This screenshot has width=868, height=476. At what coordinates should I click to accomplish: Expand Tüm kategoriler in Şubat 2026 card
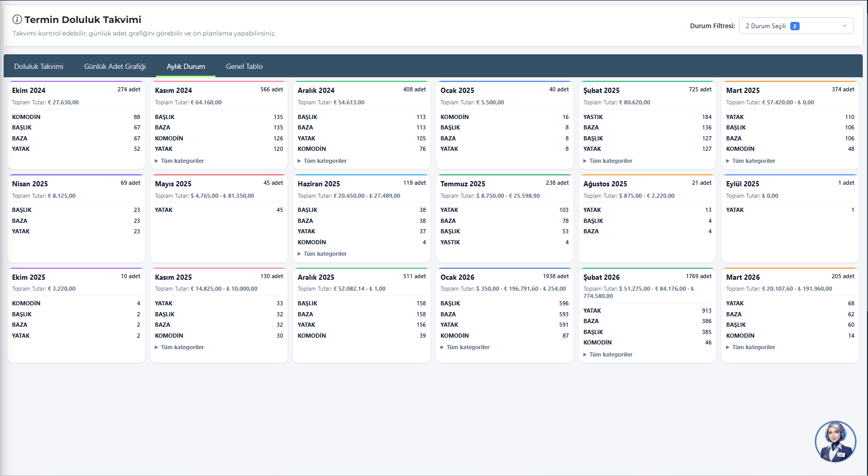coord(610,354)
